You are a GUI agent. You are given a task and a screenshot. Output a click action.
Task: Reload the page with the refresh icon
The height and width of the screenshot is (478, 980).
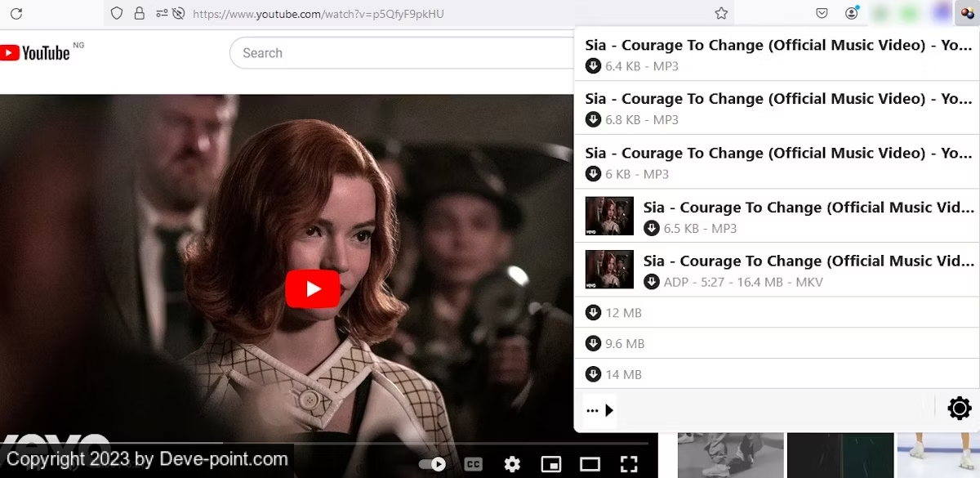pos(16,13)
